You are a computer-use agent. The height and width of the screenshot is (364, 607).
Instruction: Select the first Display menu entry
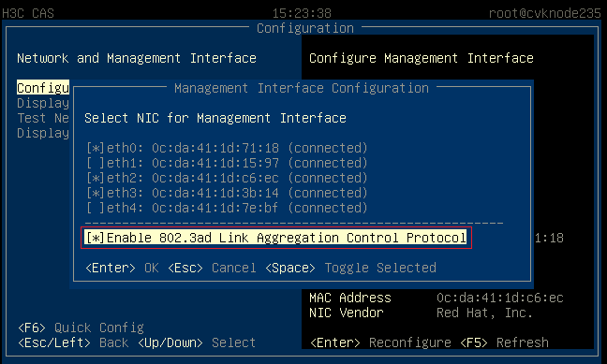point(43,103)
